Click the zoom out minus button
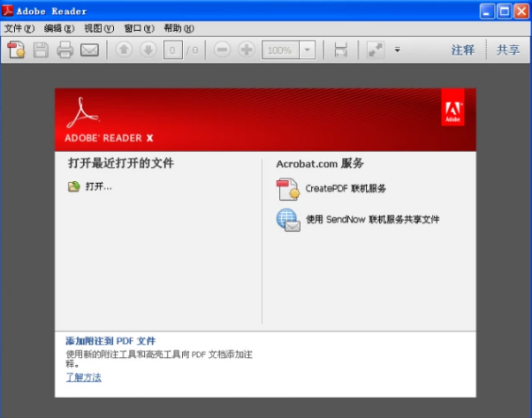The image size is (532, 418). tap(222, 49)
